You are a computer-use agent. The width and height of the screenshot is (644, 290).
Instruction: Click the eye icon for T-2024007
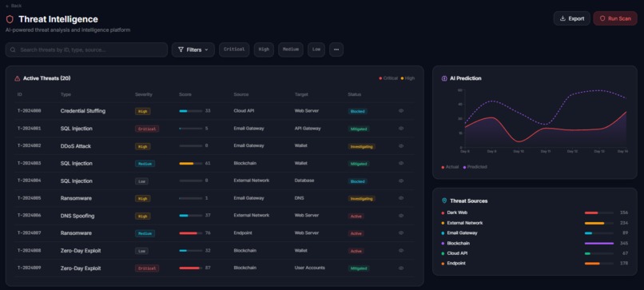tap(401, 233)
